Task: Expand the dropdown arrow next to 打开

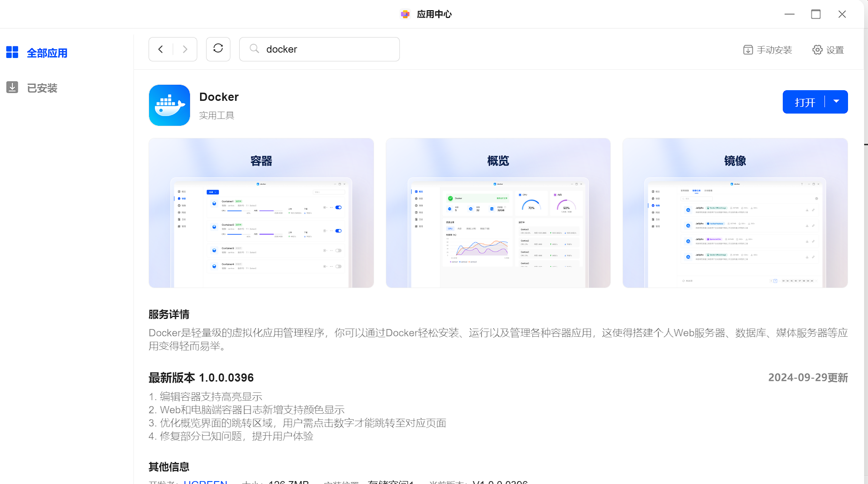Action: tap(836, 102)
